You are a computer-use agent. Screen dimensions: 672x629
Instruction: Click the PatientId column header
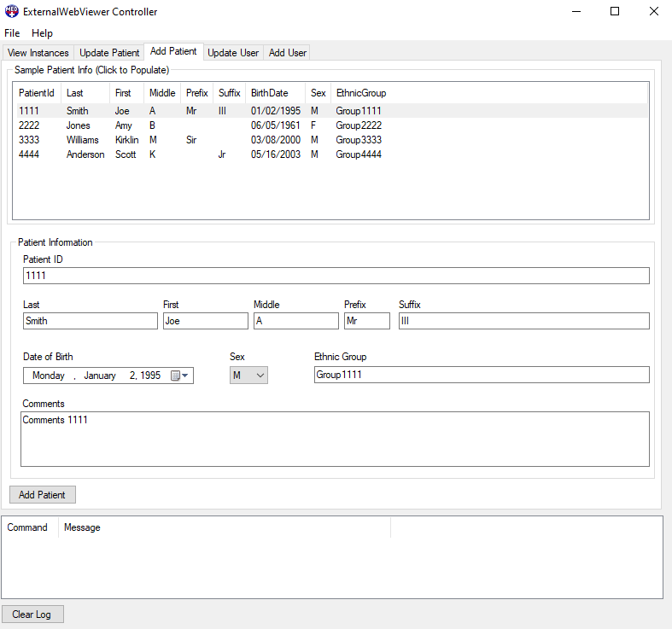tap(37, 93)
